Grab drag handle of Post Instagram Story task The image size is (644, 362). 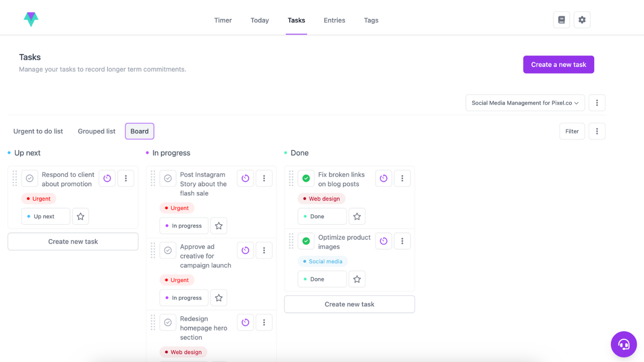pyautogui.click(x=153, y=178)
